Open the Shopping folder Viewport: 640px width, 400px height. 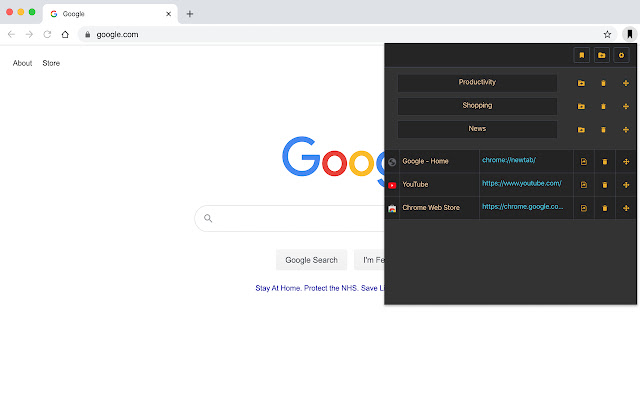coord(477,106)
